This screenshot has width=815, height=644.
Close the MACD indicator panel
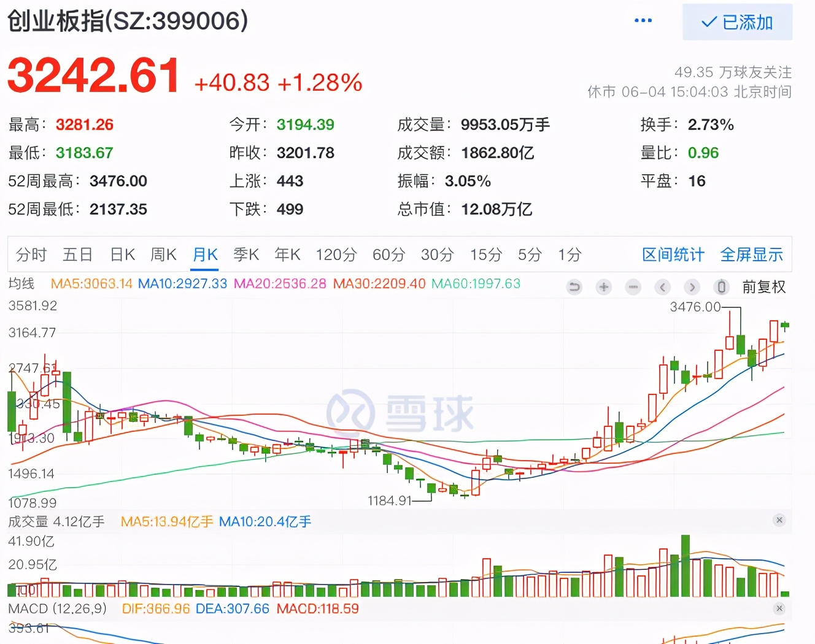click(x=779, y=608)
